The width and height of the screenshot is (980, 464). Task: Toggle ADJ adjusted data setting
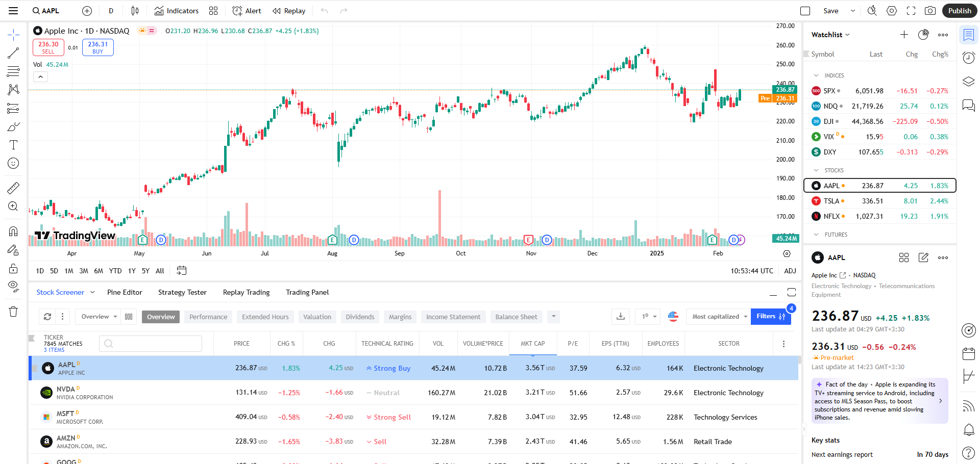790,271
